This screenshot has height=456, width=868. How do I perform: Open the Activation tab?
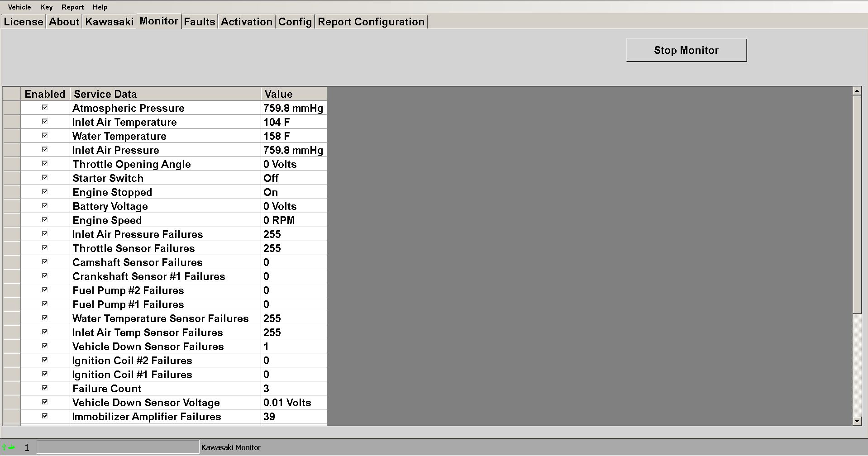point(247,22)
